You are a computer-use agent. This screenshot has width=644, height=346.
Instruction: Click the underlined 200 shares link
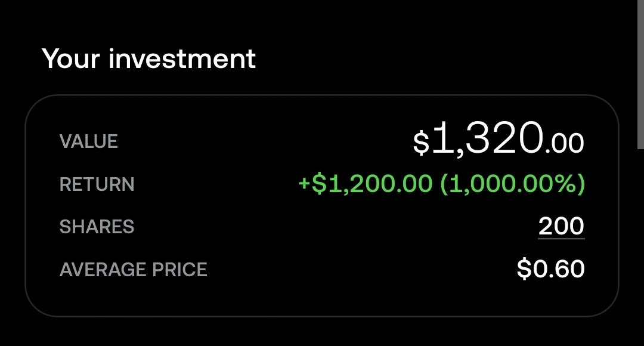[561, 227]
